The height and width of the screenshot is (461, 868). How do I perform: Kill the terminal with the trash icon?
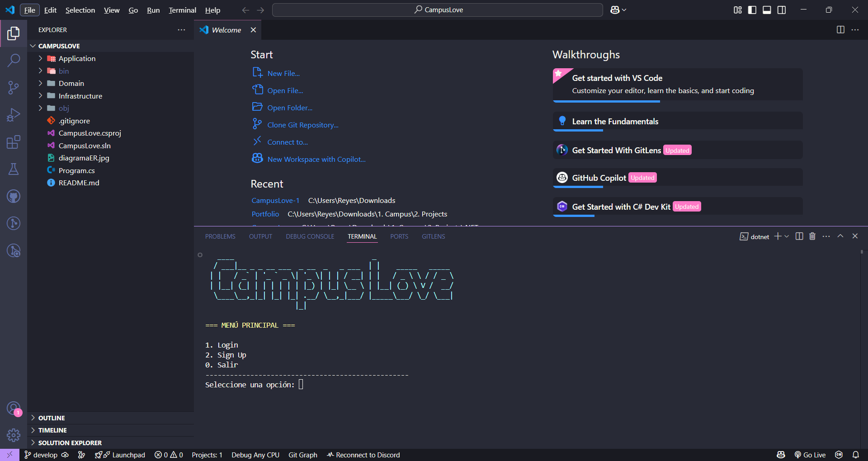pos(812,236)
